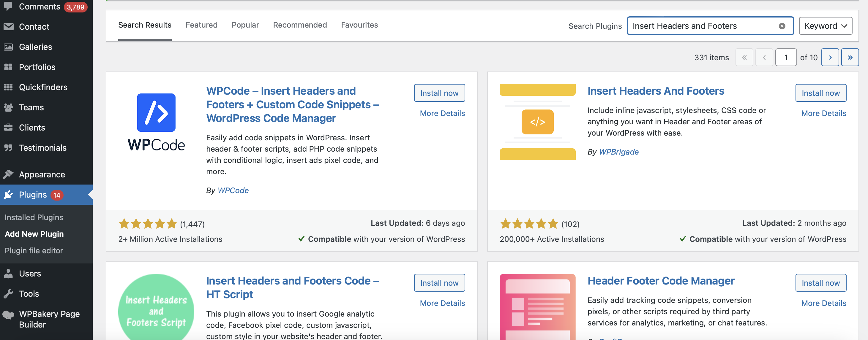Click the Contact envelope icon
The image size is (868, 340).
click(8, 27)
